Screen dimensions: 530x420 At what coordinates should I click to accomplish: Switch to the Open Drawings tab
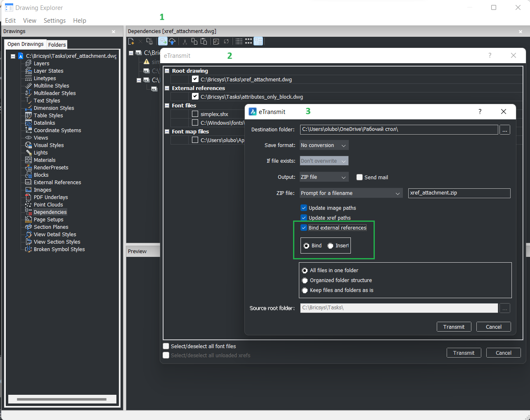(25, 44)
